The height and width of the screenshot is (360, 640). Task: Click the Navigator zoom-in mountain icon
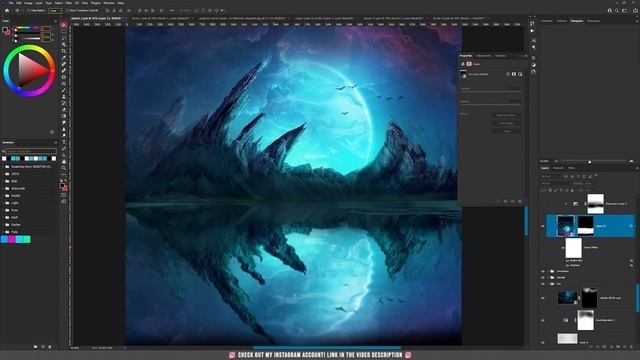pos(631,161)
